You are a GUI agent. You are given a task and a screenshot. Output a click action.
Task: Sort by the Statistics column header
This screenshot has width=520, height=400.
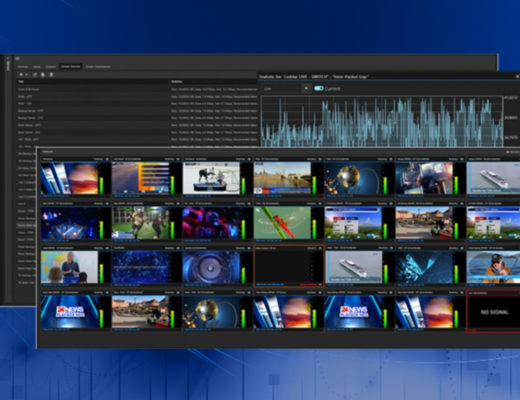pyautogui.click(x=213, y=81)
